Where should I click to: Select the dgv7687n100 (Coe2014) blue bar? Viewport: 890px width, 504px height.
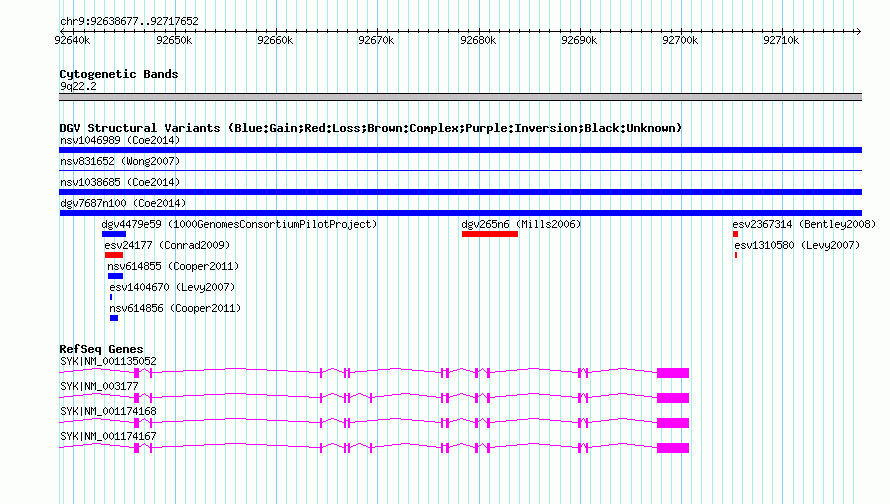(x=460, y=213)
